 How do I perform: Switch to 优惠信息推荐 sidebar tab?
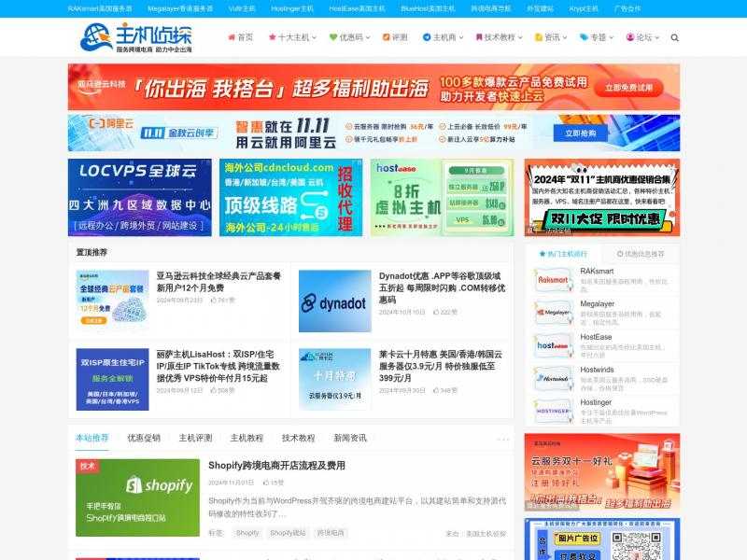point(641,254)
